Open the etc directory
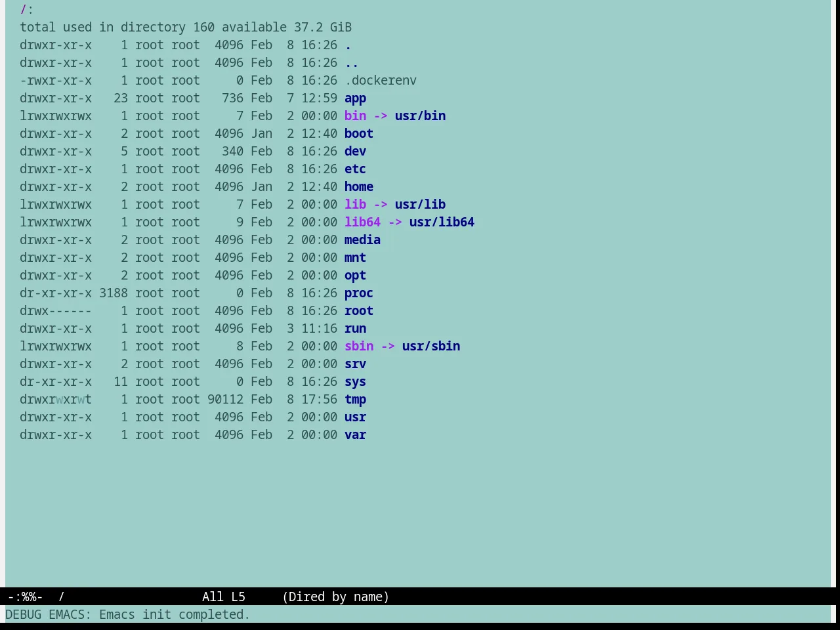Viewport: 840px width, 630px height. click(355, 169)
